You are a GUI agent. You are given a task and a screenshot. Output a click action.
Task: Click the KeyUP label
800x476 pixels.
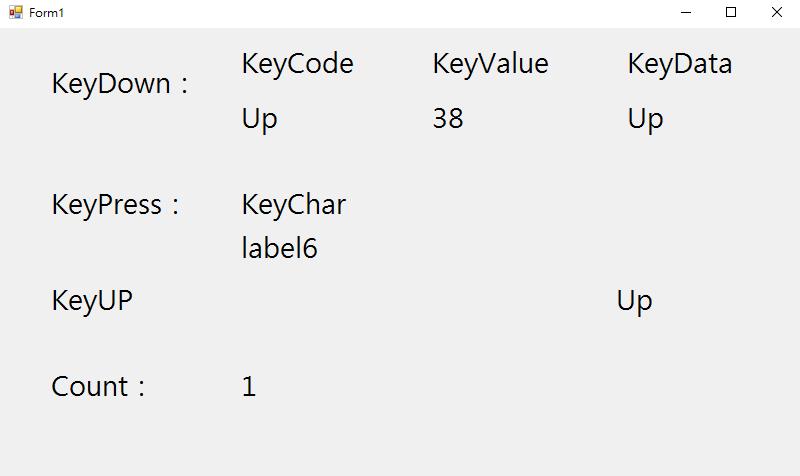(x=92, y=301)
